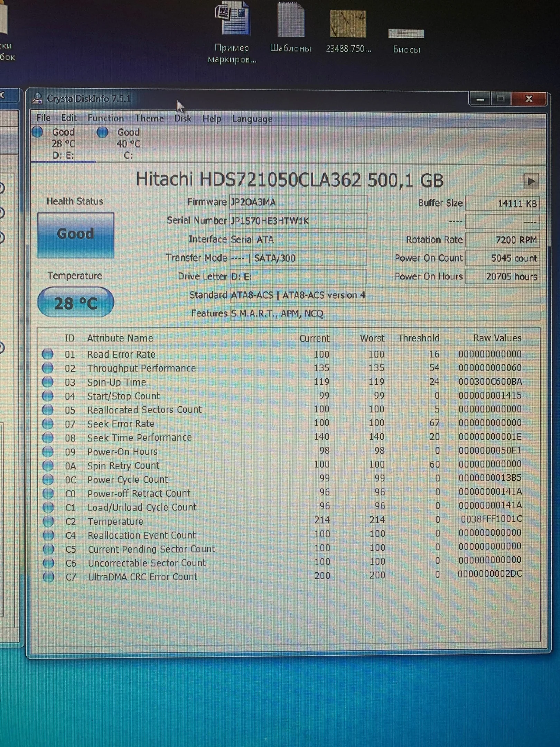
Task: Click the Drive Letter field
Action: tap(298, 276)
